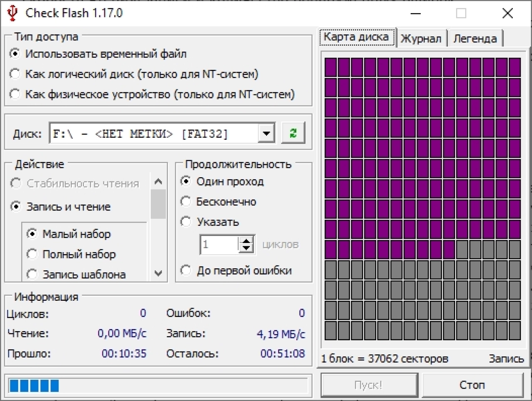Open the "Журнал" tab
Viewport: 532px width, 401px height.
pos(421,39)
